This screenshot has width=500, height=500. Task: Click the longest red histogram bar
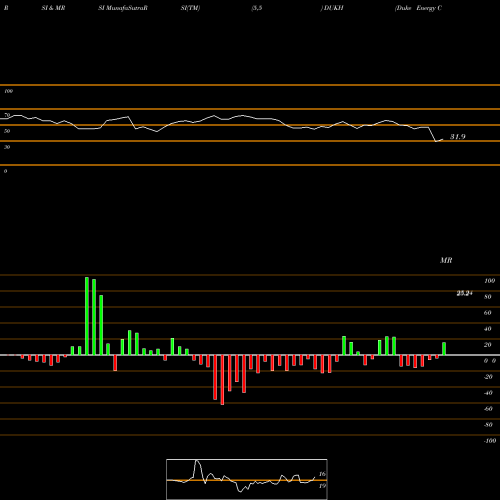tap(222, 380)
